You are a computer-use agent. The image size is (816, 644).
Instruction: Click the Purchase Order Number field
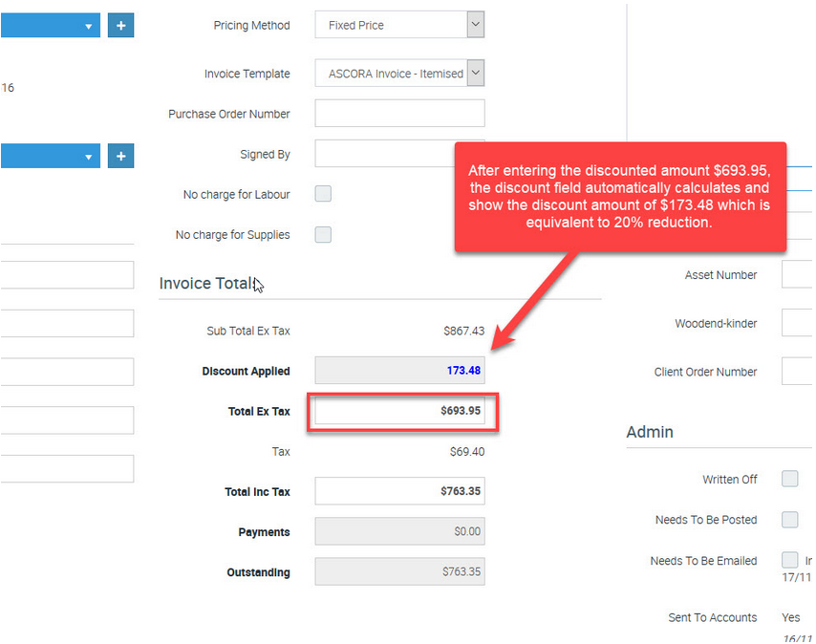tap(399, 113)
